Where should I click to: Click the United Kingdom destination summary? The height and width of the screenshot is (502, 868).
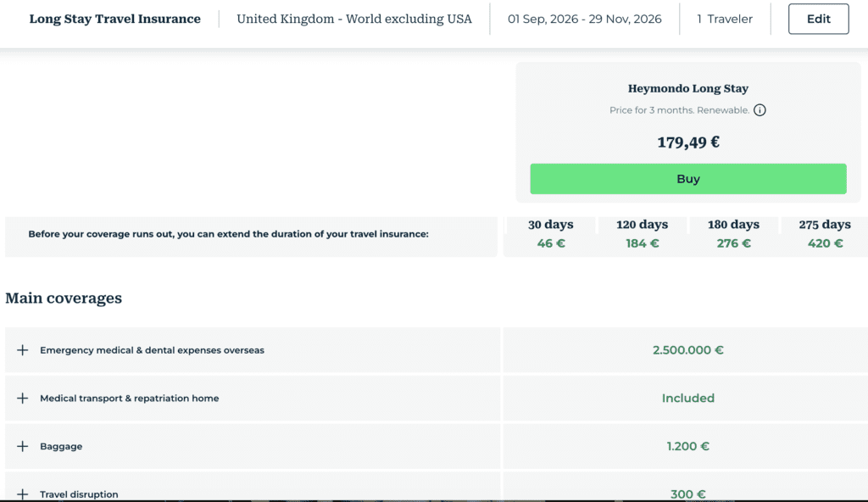(x=354, y=19)
